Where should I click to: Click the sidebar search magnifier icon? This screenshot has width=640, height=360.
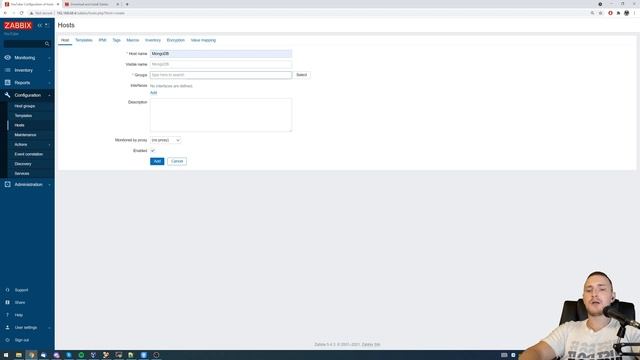click(47, 44)
